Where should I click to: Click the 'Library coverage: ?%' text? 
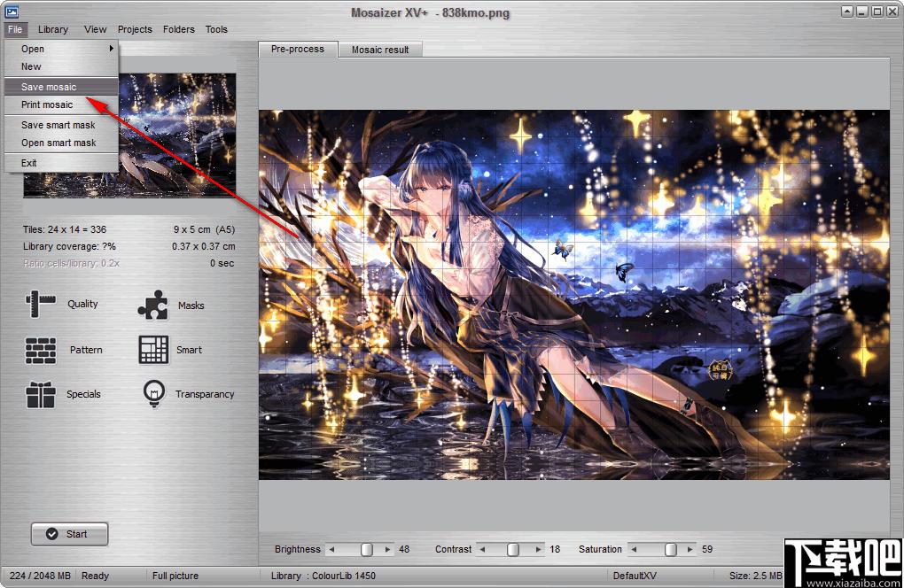click(x=69, y=246)
